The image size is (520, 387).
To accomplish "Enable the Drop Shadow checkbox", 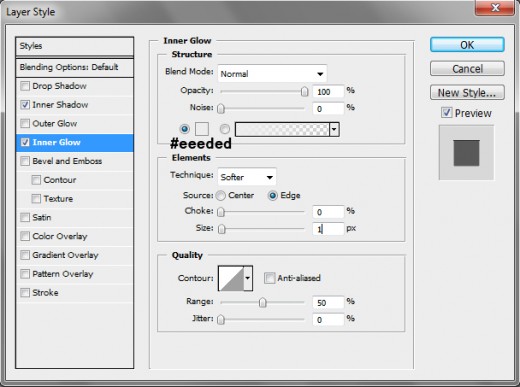I will click(25, 86).
